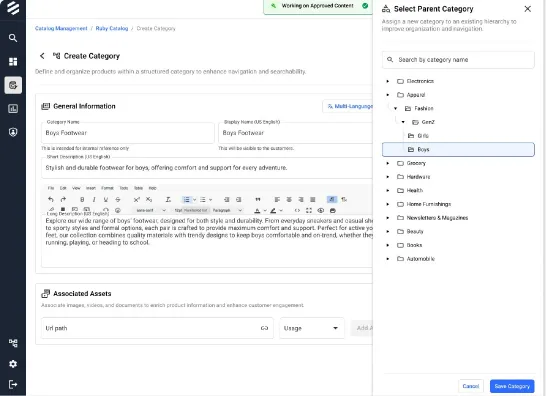Click the Multi-Language button
Screen dimensions: 546x396
pyautogui.click(x=349, y=106)
